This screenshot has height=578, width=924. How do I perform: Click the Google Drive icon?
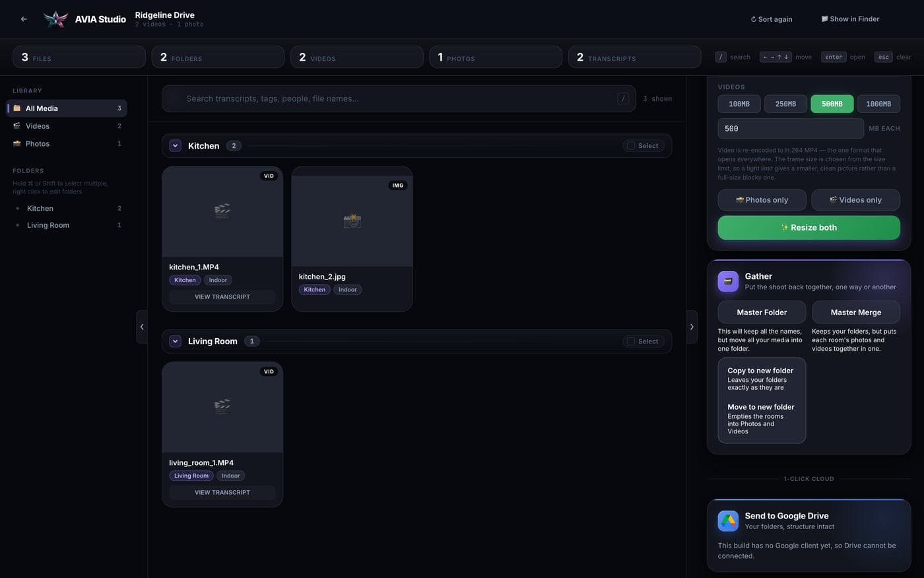point(728,521)
